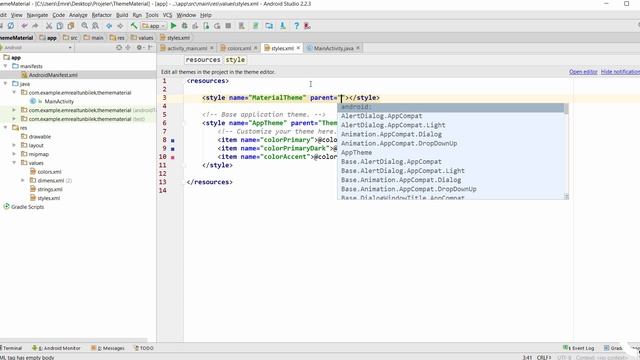The image size is (640, 360).
Task: Run the app with green play icon
Action: point(173,26)
